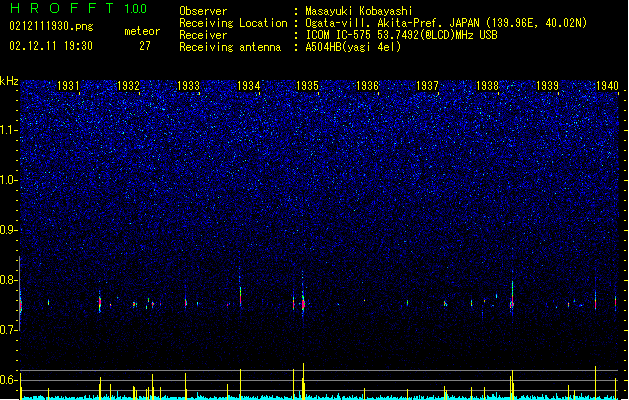Click time marker 1933
This screenshot has height=400, width=629.
pyautogui.click(x=188, y=85)
